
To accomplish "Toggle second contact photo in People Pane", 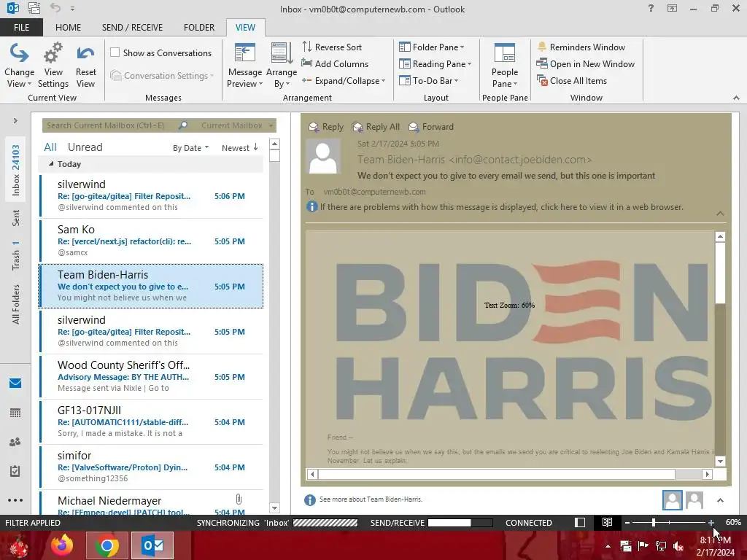I will point(694,500).
